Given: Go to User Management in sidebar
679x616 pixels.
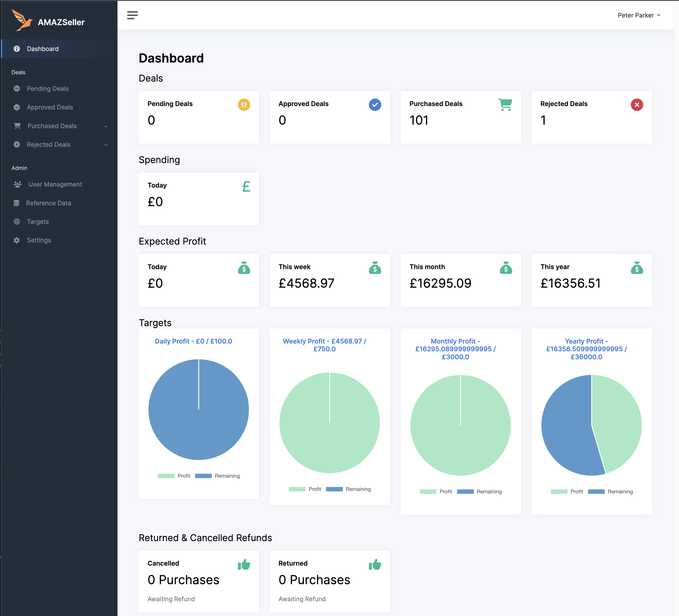Looking at the screenshot, I should pos(55,184).
